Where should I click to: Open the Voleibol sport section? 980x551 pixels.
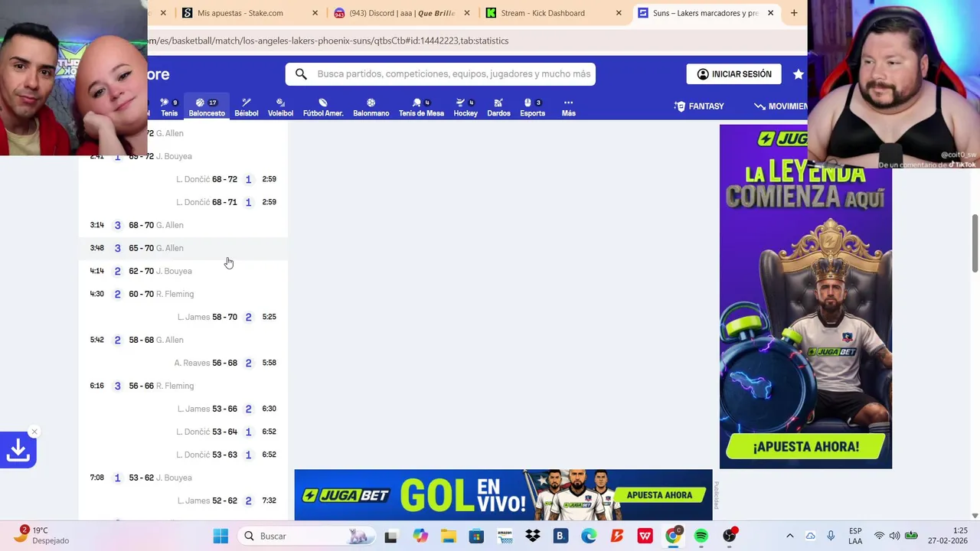280,107
